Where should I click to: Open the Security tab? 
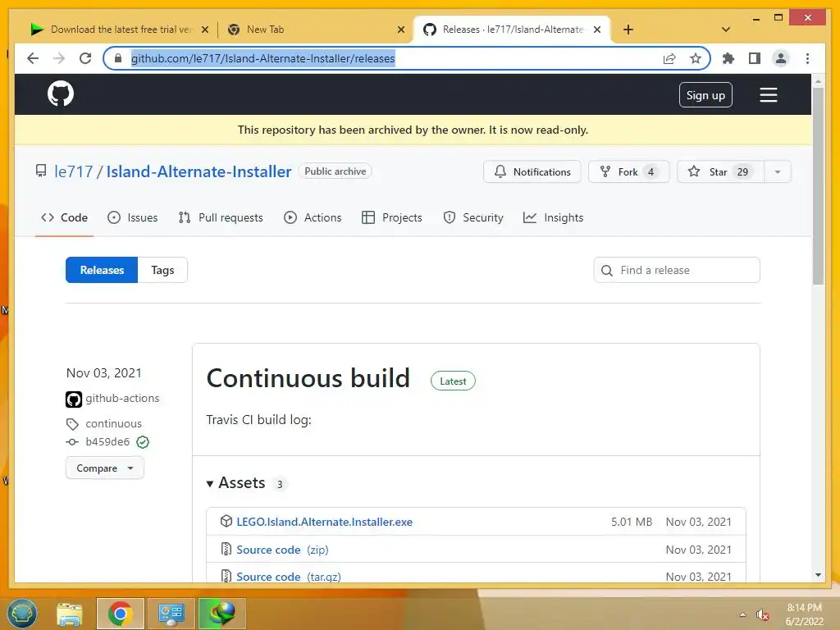click(473, 217)
